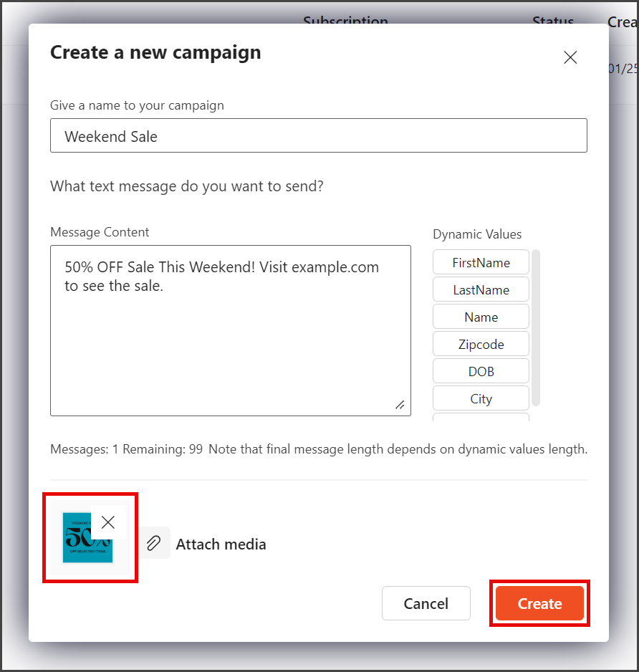
Task: Open the attached sale image thumbnail
Action: [87, 537]
